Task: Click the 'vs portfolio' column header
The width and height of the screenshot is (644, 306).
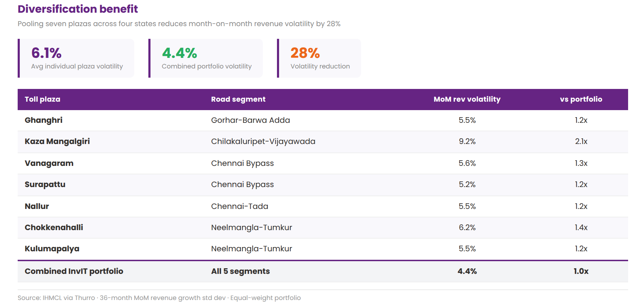Action: click(x=581, y=99)
